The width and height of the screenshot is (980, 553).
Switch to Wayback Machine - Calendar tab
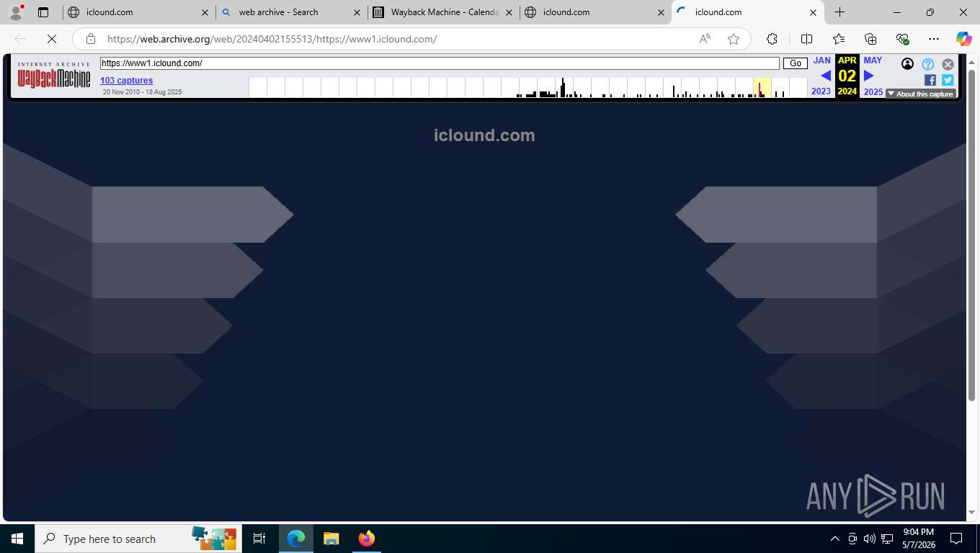[444, 12]
